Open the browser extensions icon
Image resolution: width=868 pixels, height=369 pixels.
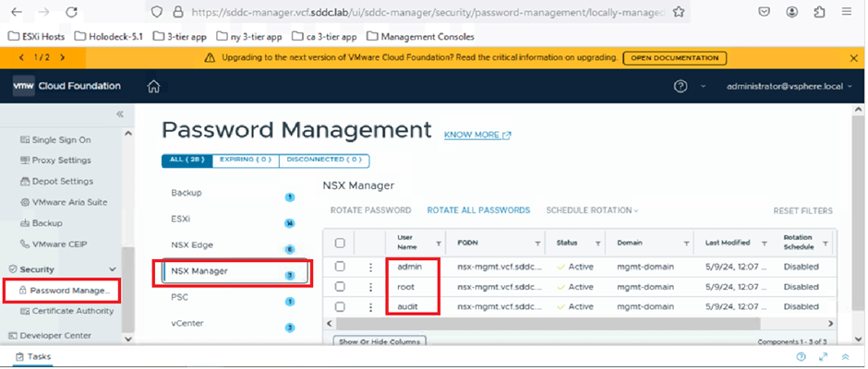click(821, 12)
